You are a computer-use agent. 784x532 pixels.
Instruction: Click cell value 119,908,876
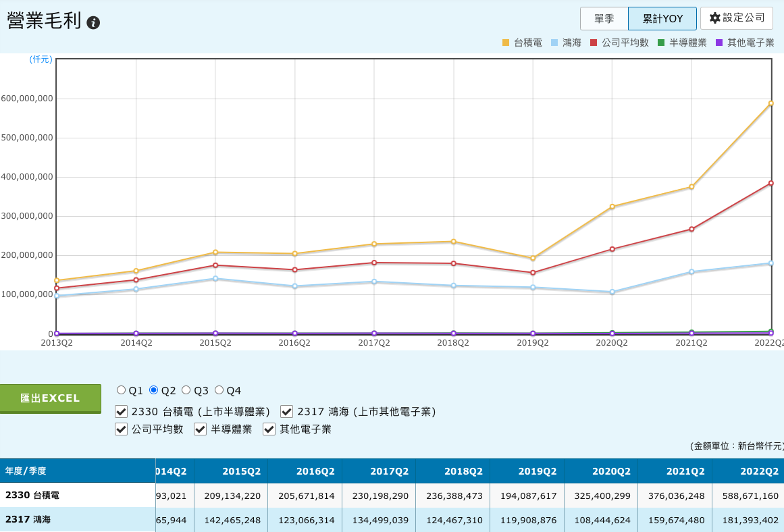(x=529, y=520)
